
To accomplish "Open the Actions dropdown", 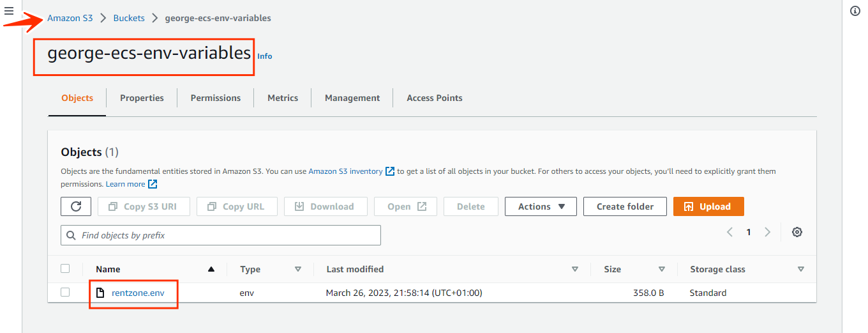I will [x=541, y=206].
